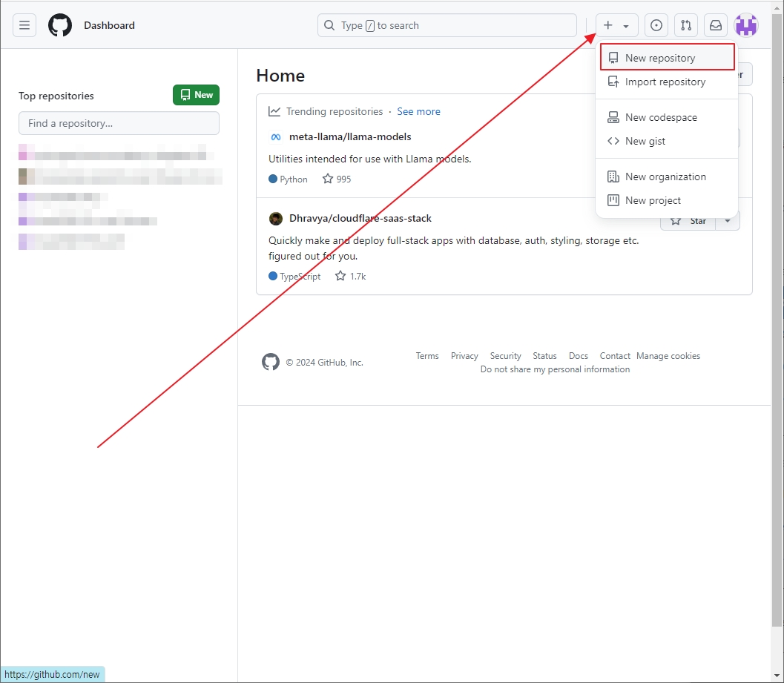The height and width of the screenshot is (683, 784).
Task: Open the Issues icon in header
Action: coord(656,25)
